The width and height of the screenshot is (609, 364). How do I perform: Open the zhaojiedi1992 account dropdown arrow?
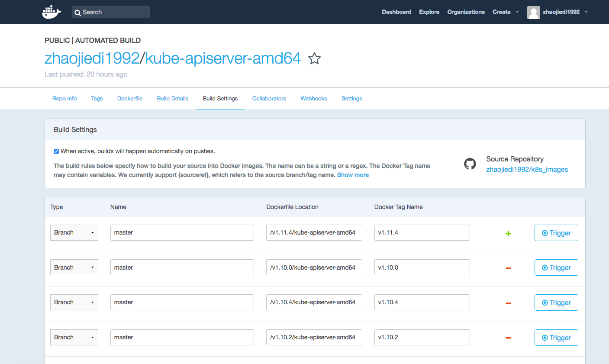pyautogui.click(x=586, y=12)
